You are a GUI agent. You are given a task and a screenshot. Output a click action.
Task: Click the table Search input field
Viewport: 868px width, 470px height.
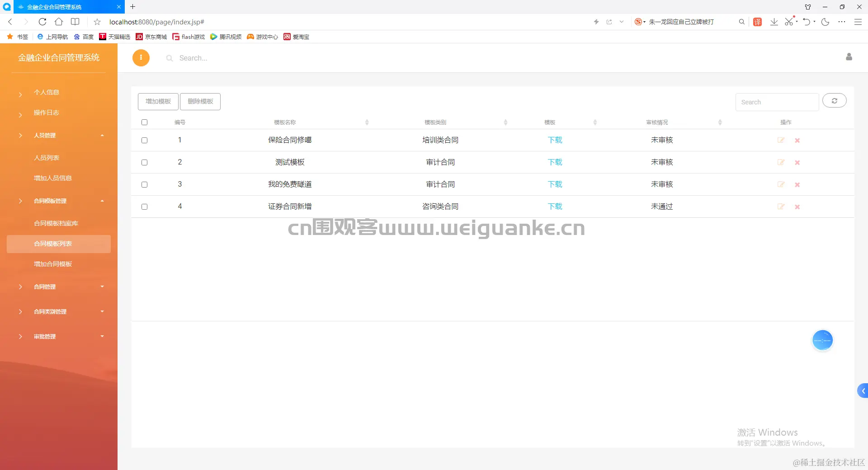pos(777,102)
